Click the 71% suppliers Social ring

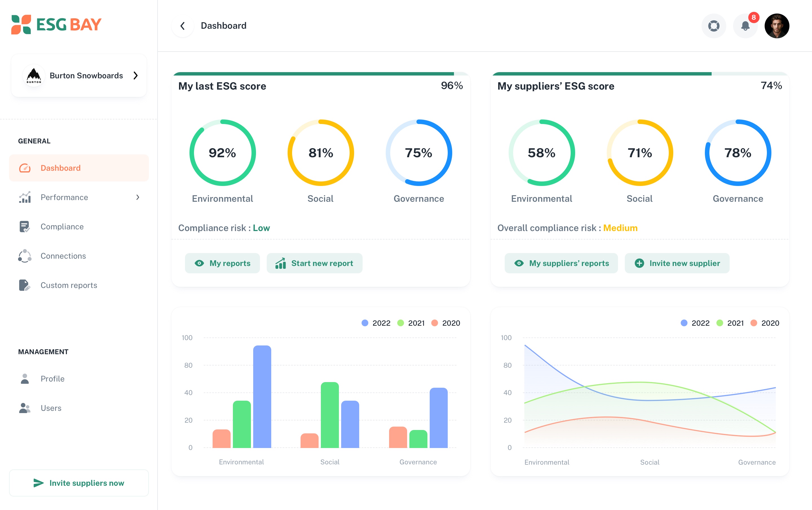coord(640,153)
